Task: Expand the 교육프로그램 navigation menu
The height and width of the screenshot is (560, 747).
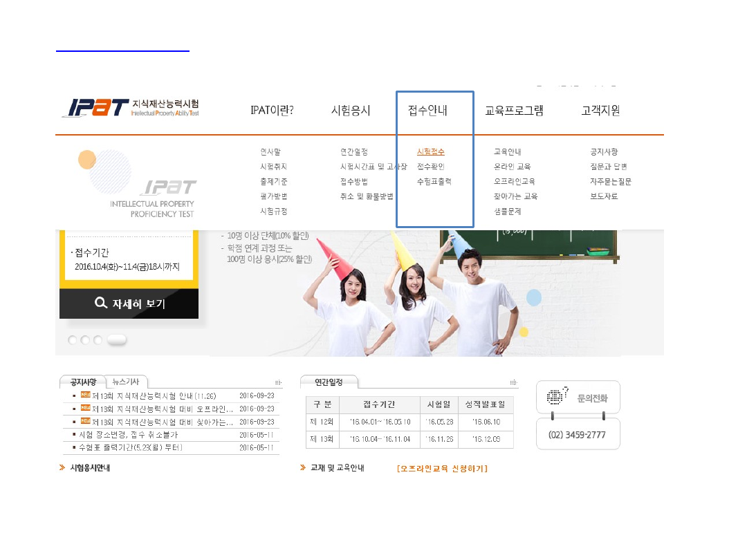Action: point(515,111)
